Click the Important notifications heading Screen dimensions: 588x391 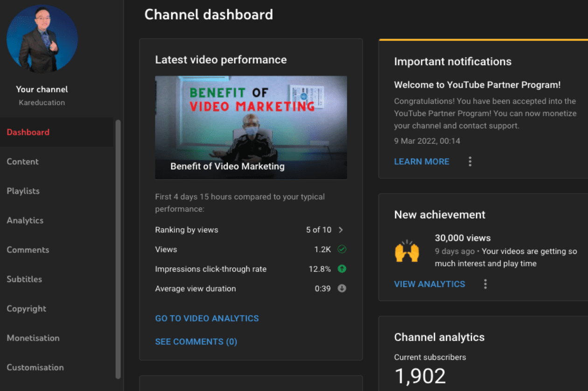click(x=453, y=62)
